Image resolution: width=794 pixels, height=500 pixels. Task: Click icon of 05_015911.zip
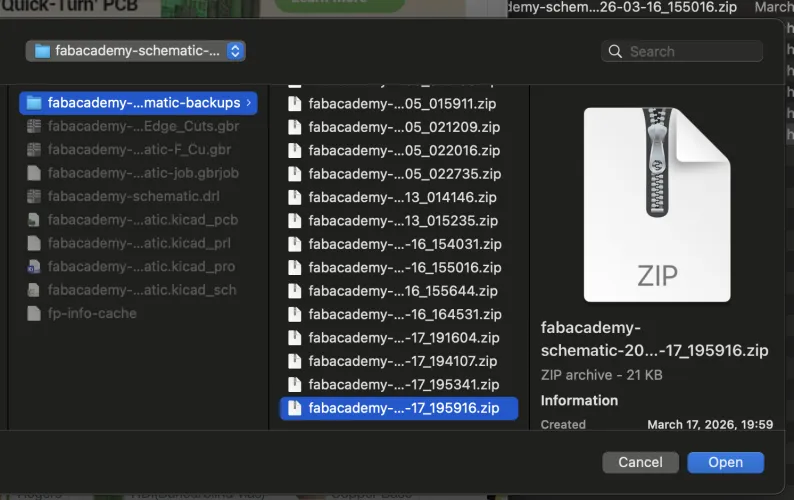coord(295,104)
